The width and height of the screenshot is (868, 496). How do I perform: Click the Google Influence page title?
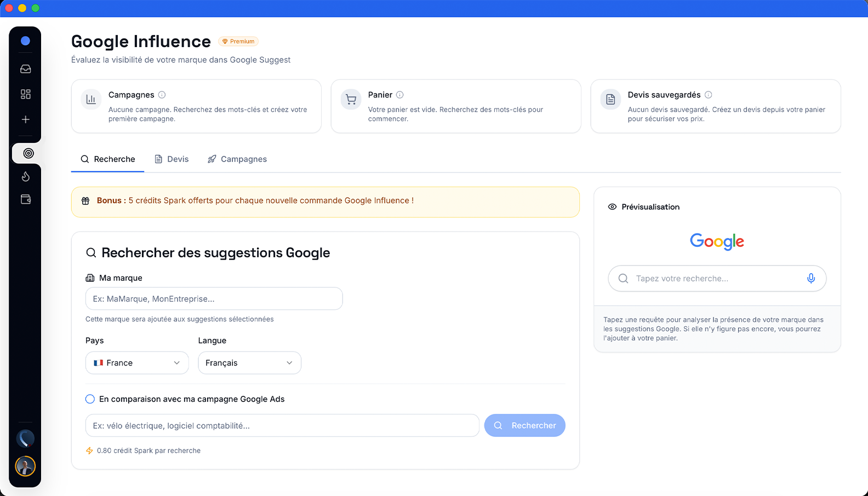tap(141, 42)
